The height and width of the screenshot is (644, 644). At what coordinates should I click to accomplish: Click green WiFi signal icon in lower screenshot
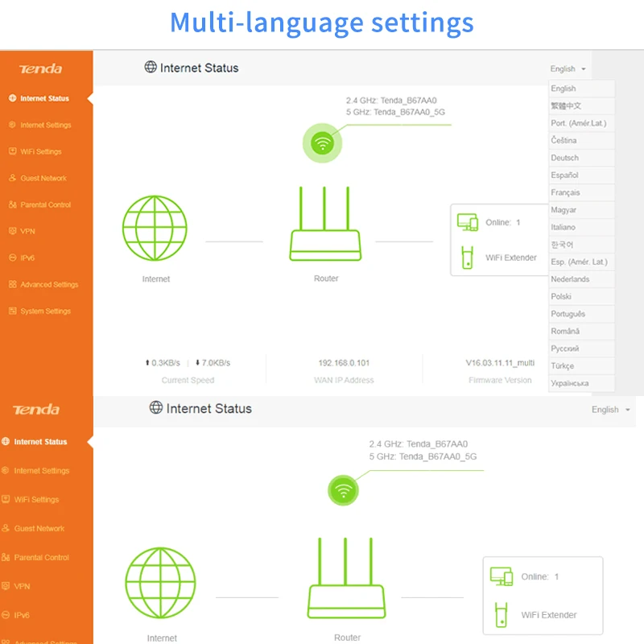(344, 490)
